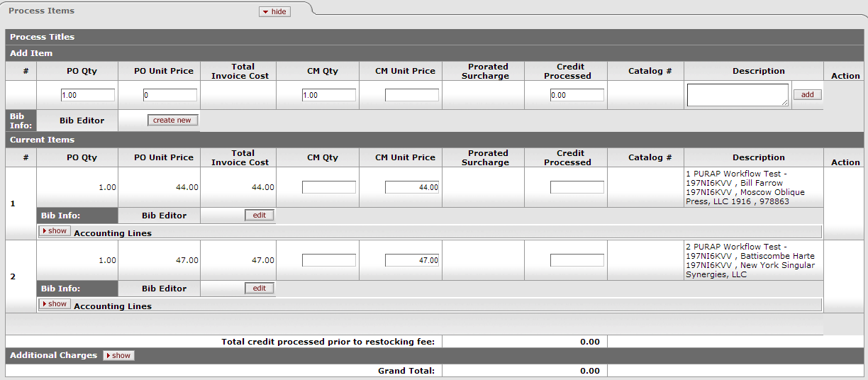Collapse the Process Items tab with hide

tap(274, 12)
